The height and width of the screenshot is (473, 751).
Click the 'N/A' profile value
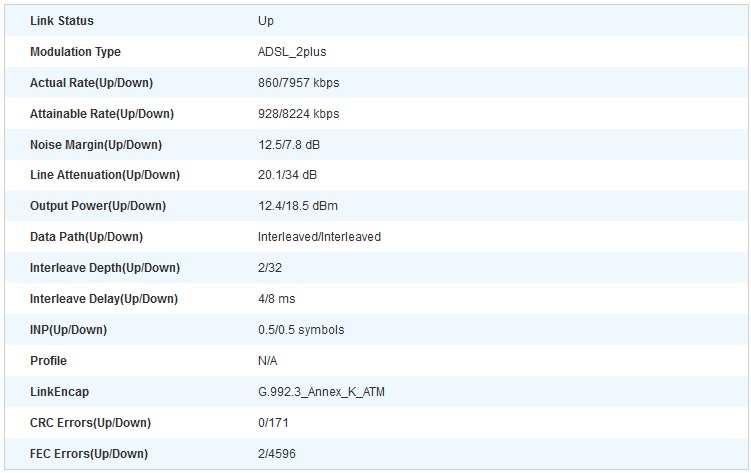point(267,361)
